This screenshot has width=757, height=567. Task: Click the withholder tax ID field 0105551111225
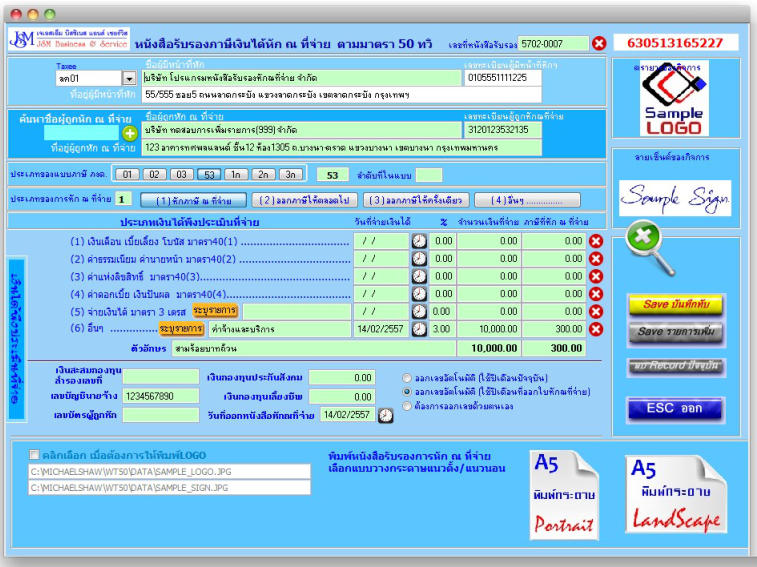point(503,78)
